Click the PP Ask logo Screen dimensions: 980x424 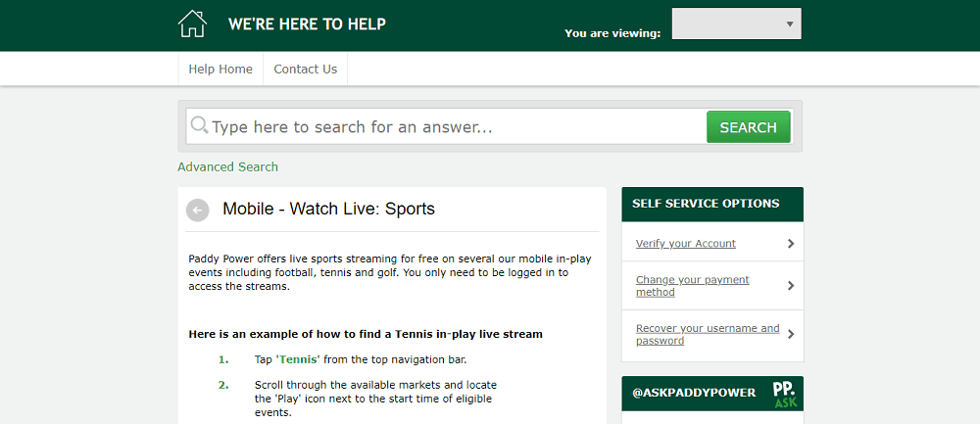tap(785, 394)
